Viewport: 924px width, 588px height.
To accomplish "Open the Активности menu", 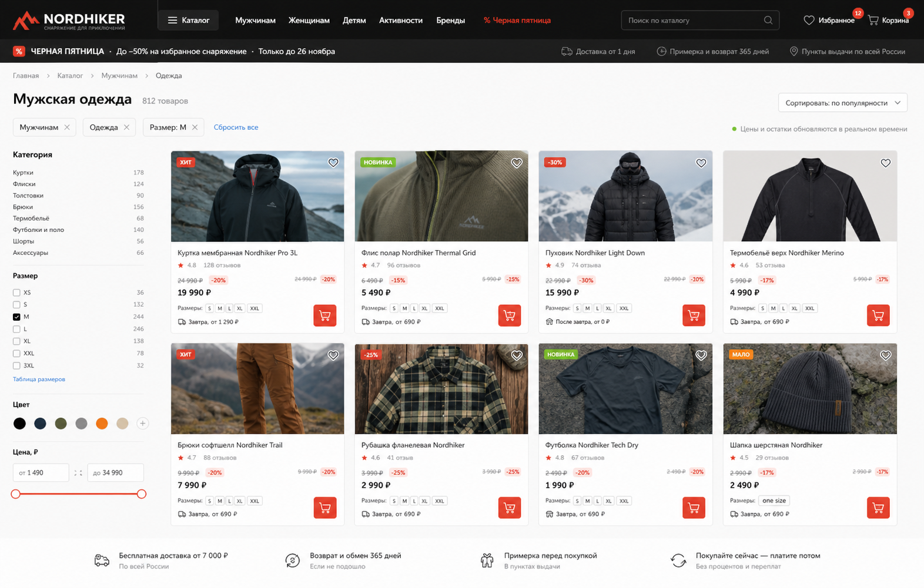I will point(401,20).
